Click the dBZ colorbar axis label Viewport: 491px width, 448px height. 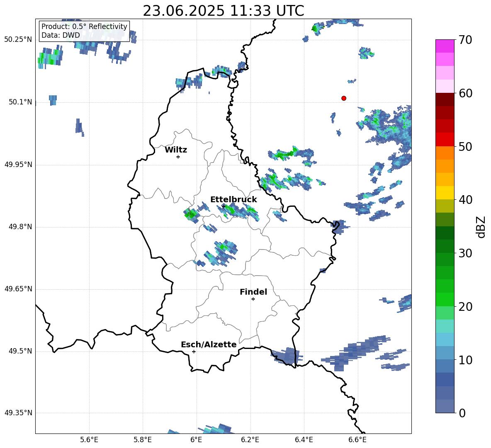point(481,227)
